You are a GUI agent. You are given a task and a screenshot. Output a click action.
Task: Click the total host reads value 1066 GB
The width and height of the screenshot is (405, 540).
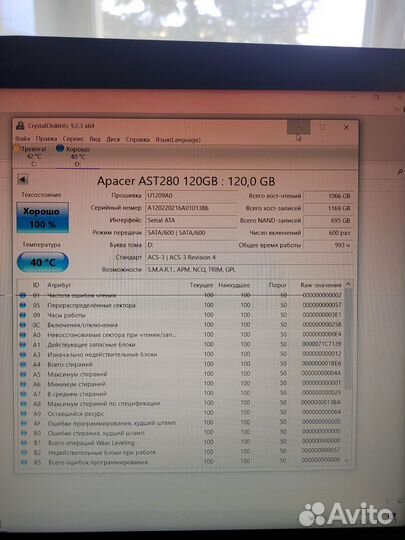pos(328,196)
